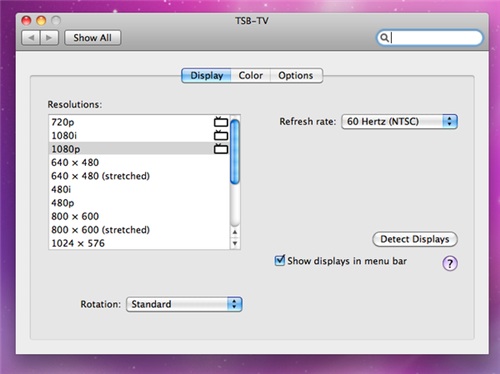Click the resolution list scroll down arrow

tap(235, 243)
